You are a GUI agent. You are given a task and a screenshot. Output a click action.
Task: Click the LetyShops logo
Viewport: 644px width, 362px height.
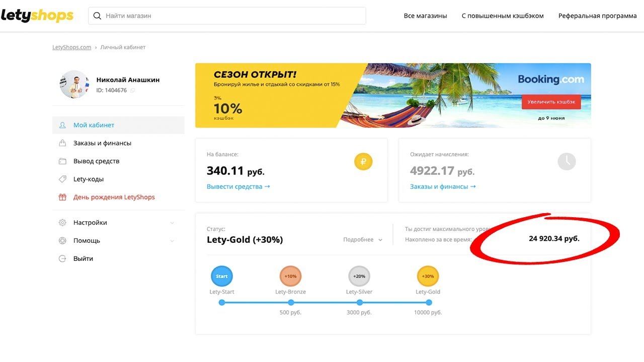point(37,16)
